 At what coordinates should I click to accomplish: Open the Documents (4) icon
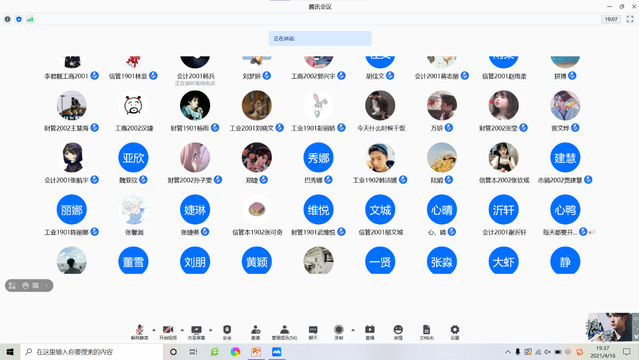426,332
